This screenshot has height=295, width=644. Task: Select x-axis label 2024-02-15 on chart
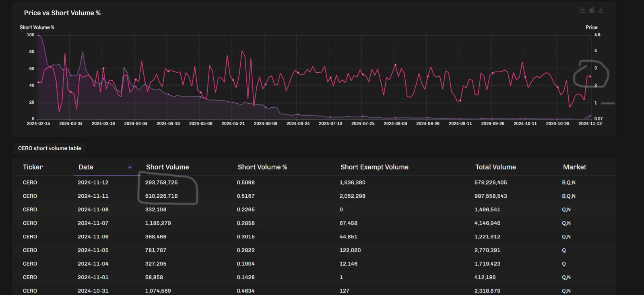pos(38,124)
